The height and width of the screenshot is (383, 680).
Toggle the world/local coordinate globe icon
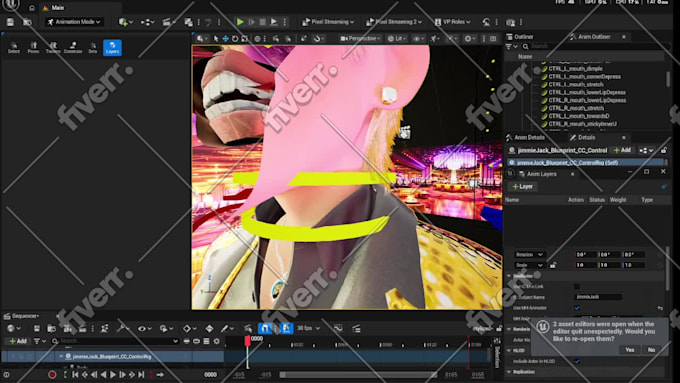(x=257, y=39)
